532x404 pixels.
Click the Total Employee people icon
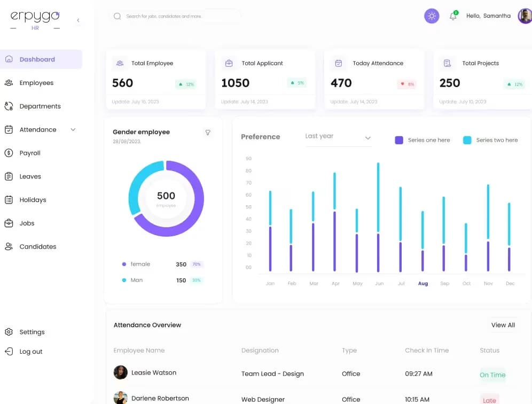coord(120,63)
